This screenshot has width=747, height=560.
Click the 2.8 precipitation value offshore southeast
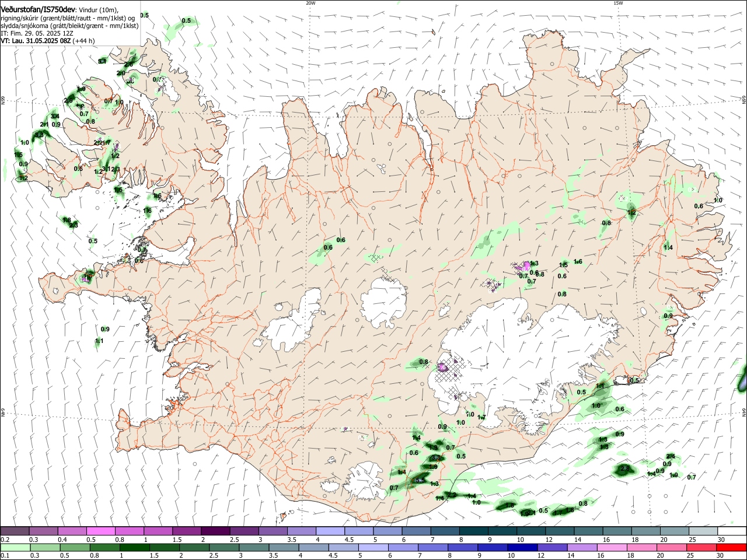pos(625,469)
